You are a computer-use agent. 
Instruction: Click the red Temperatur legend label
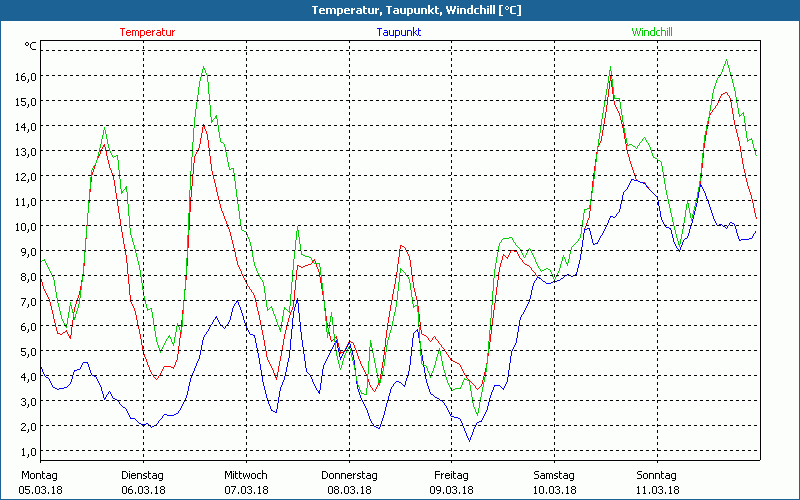click(x=147, y=32)
